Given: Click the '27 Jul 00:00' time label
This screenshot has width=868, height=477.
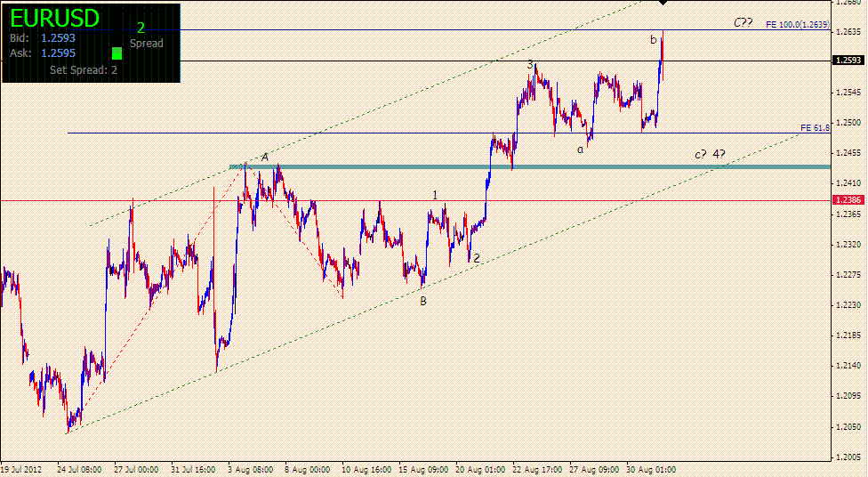Looking at the screenshot, I should click(136, 470).
